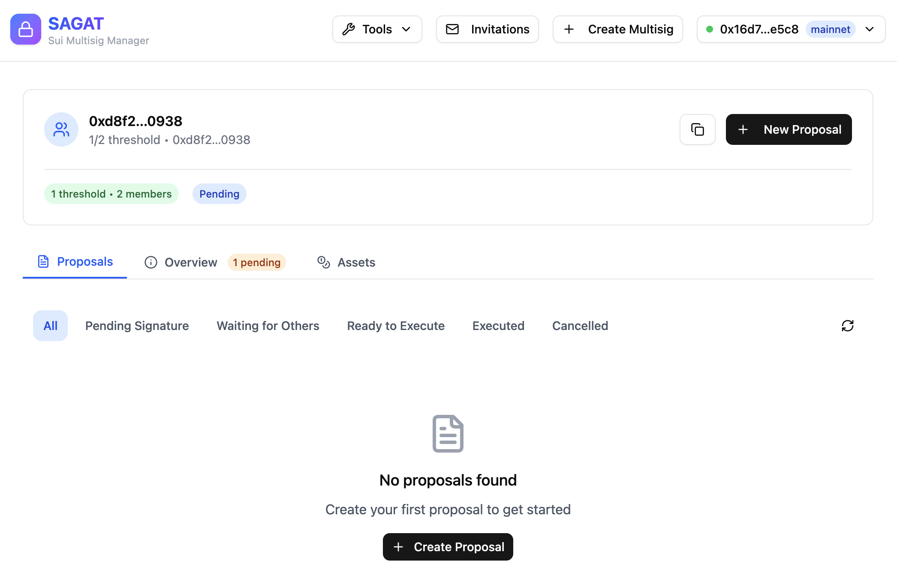Screen dimensions: 897x588
Task: Click the Assets coins icon
Action: pyautogui.click(x=323, y=262)
